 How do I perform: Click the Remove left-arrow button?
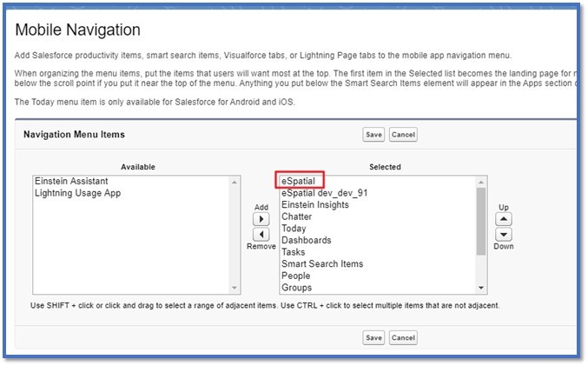point(261,235)
